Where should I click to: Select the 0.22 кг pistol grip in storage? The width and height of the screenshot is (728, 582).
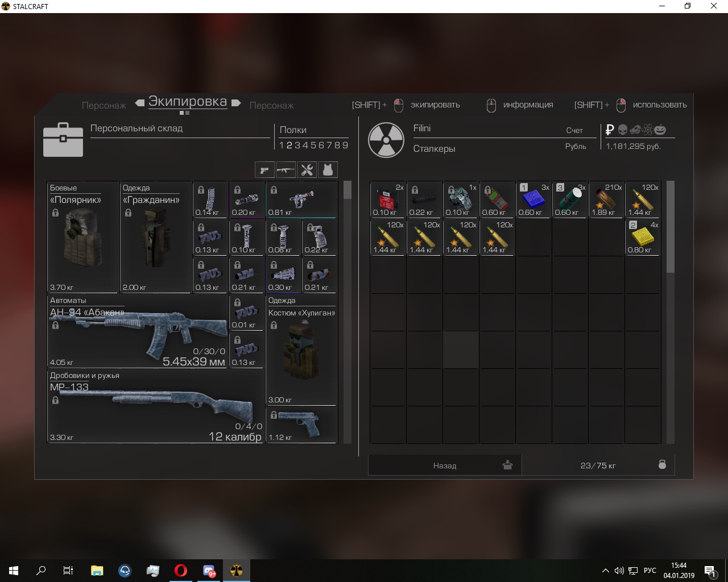coord(320,237)
